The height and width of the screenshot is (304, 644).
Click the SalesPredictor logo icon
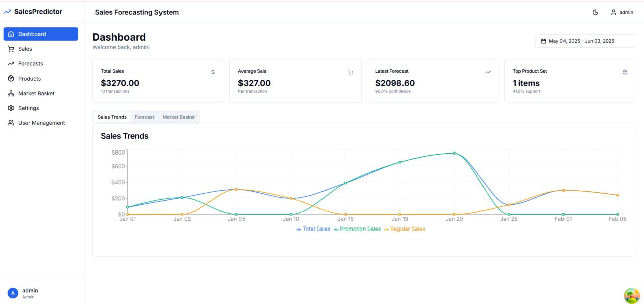click(x=8, y=11)
